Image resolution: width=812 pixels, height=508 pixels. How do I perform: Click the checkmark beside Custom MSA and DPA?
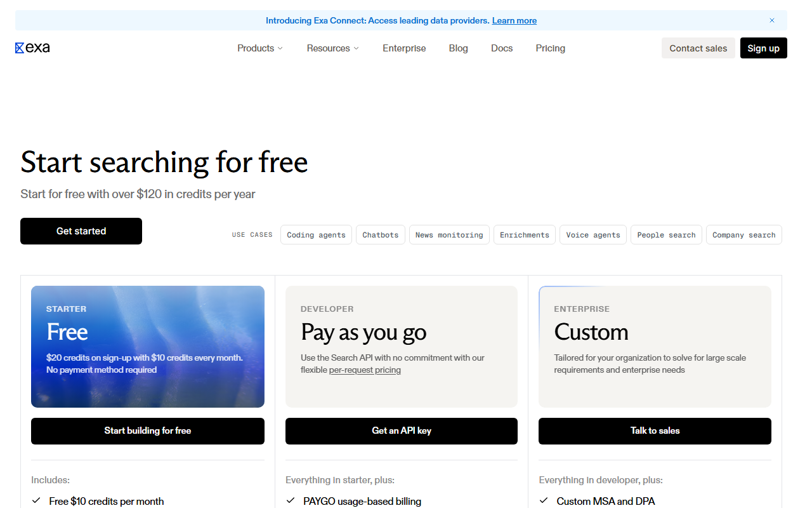[x=544, y=501]
